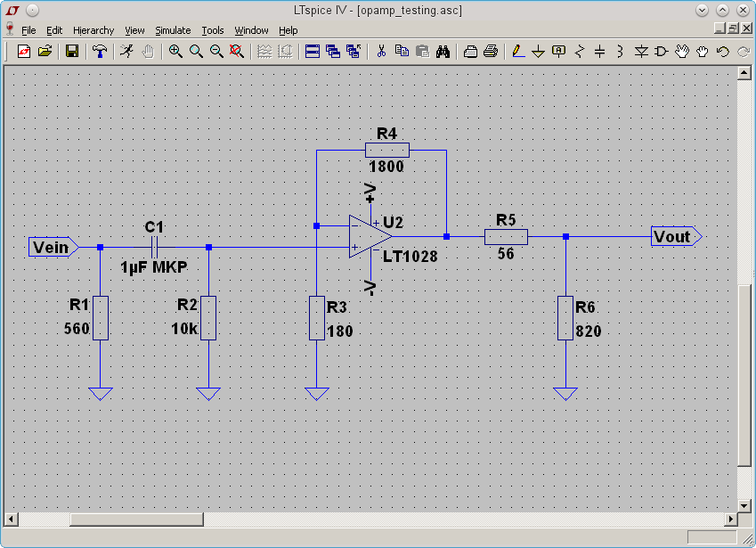Click the LT1028 op-amp symbol U2
Viewport: 756px width, 548px height.
(x=370, y=236)
